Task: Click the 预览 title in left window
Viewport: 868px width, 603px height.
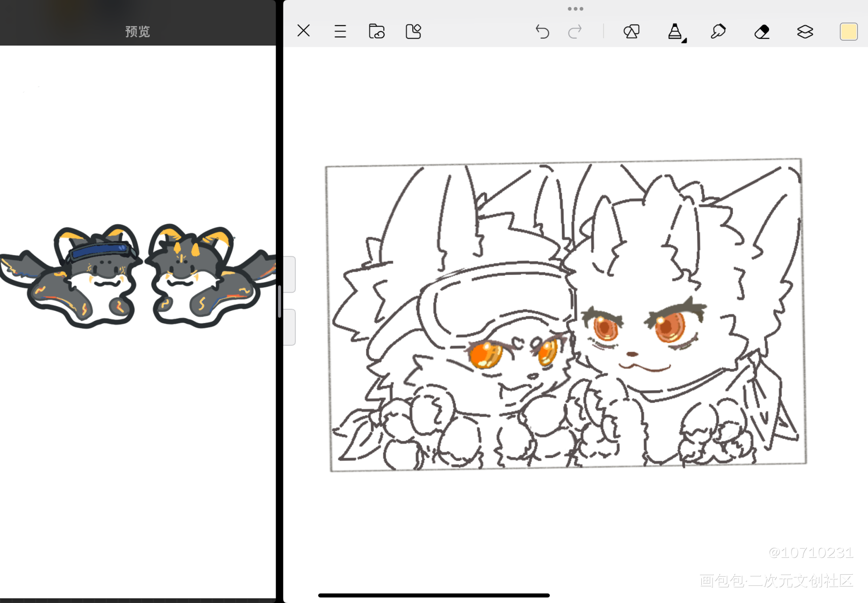Action: click(138, 31)
